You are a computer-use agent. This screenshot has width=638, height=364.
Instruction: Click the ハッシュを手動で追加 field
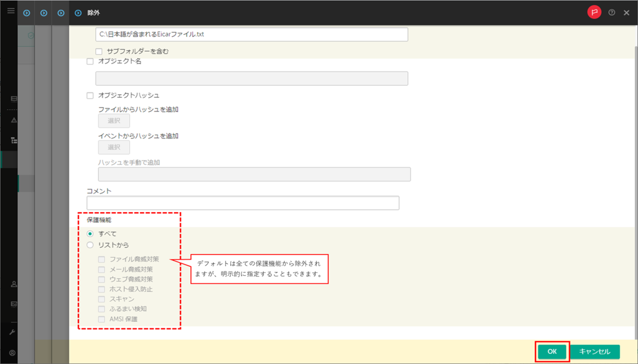[254, 174]
